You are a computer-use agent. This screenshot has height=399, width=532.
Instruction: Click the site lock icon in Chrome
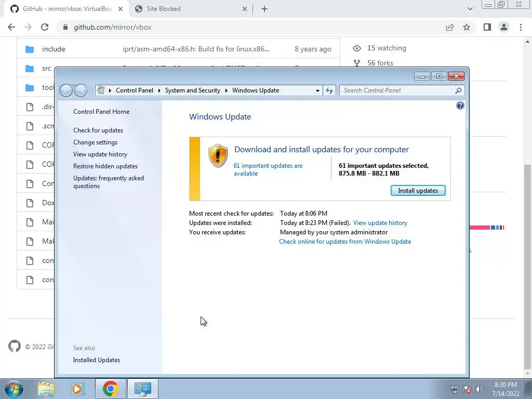coord(65,27)
